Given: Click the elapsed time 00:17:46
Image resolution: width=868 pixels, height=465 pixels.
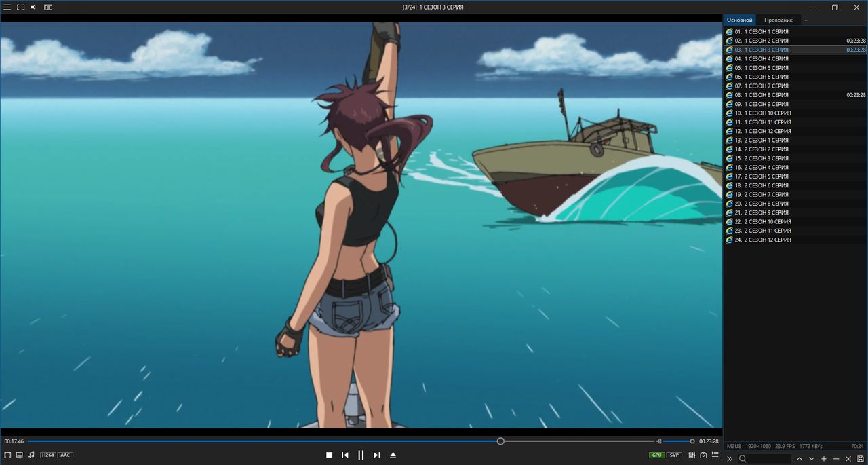Looking at the screenshot, I should pos(14,441).
